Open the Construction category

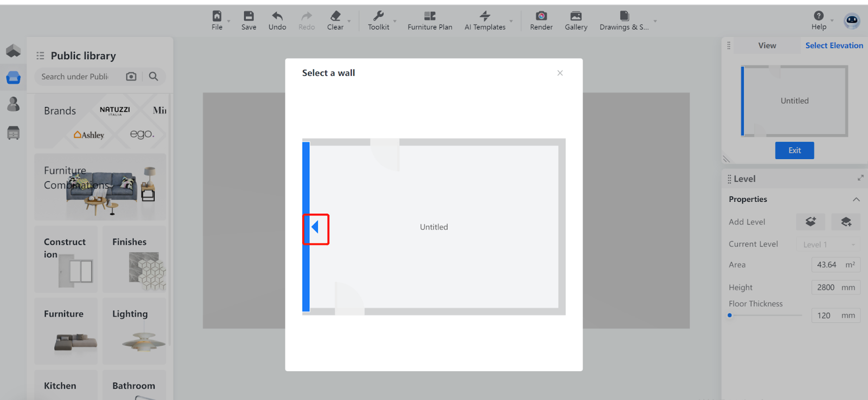(x=66, y=259)
